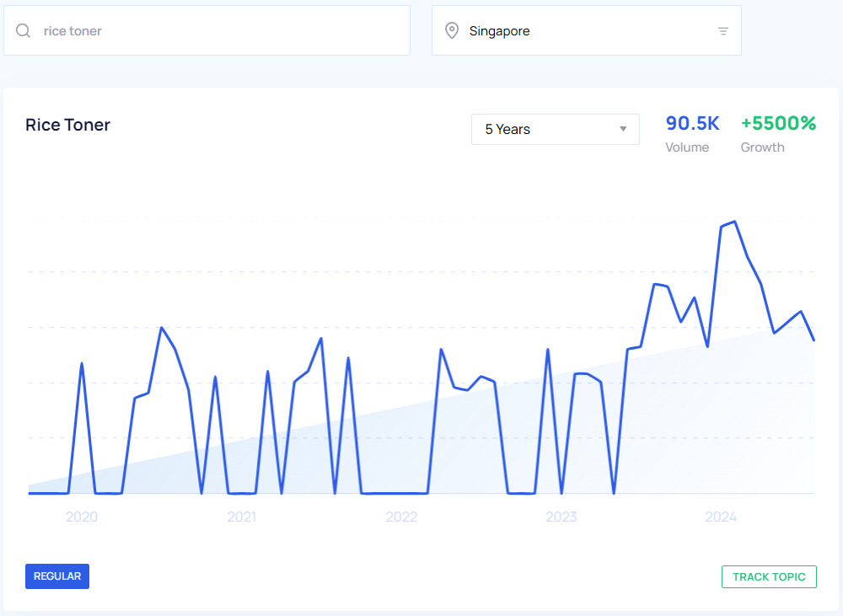
Task: Select the 'Growth' label
Action: [x=762, y=147]
